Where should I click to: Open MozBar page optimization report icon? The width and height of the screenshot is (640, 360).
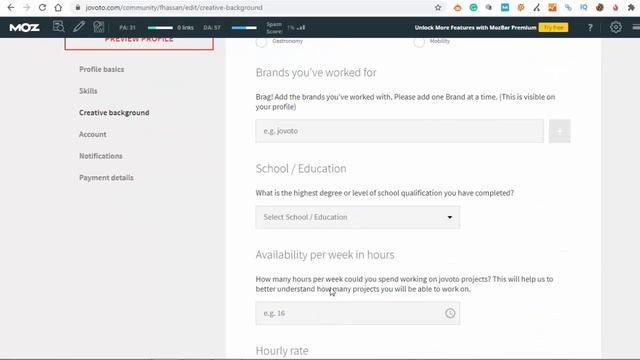tap(98, 27)
